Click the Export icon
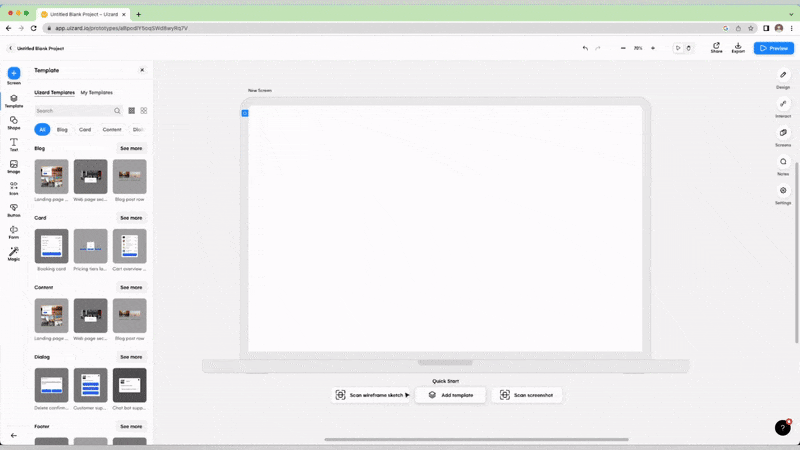This screenshot has height=450, width=800. [738, 46]
